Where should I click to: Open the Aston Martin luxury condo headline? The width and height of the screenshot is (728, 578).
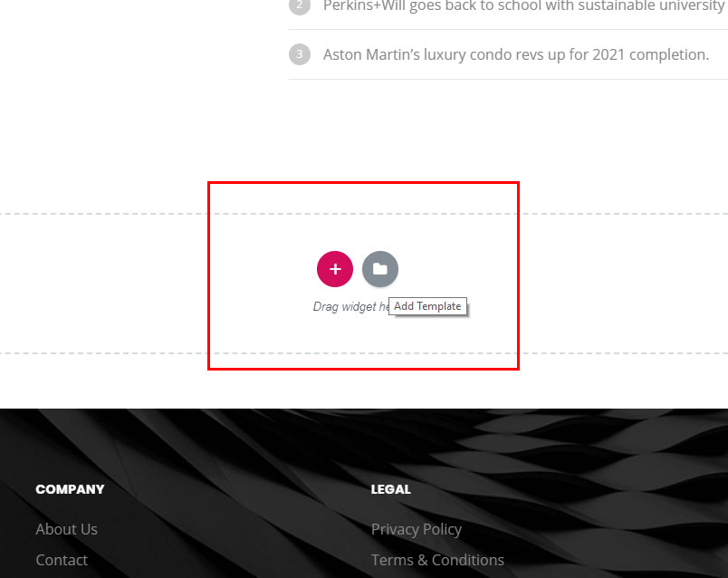coord(516,55)
